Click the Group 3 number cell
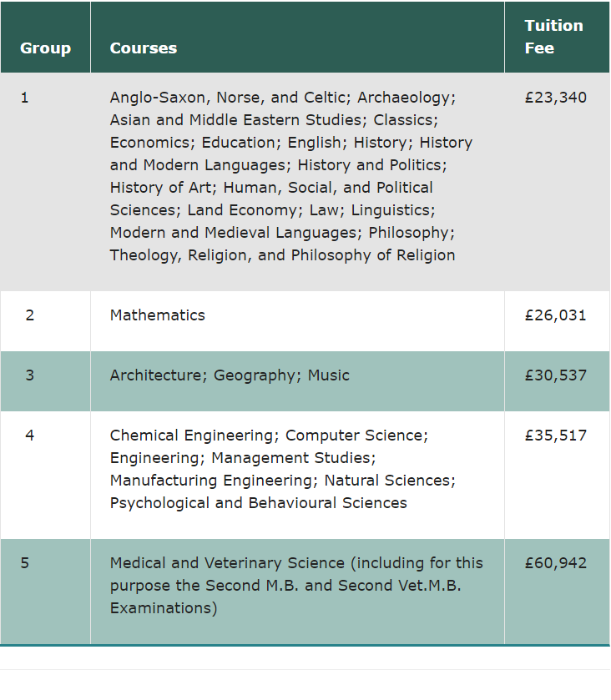Viewport: 611px width, 700px height. pyautogui.click(x=30, y=375)
